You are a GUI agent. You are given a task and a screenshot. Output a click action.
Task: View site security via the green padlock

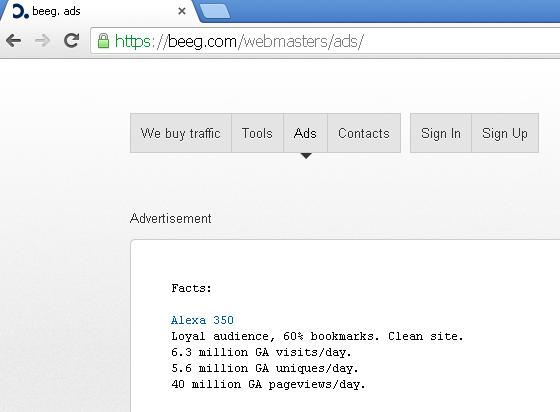pos(104,41)
